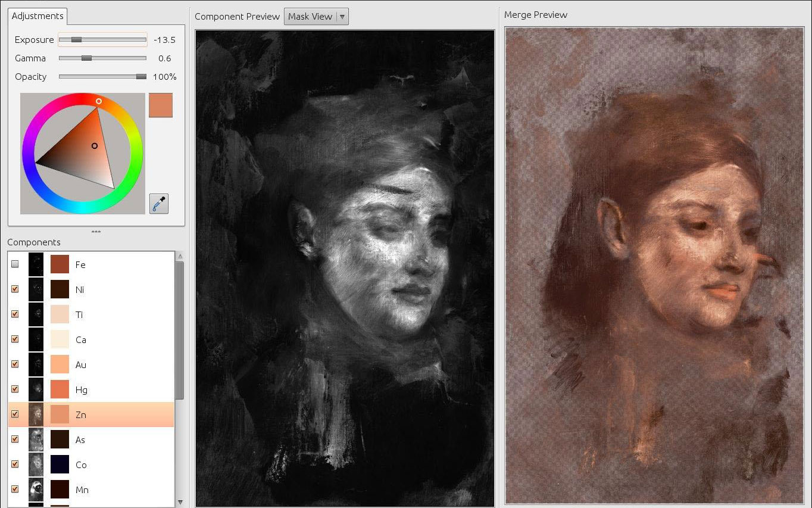The image size is (812, 508).
Task: Click the Gamma slider handle
Action: [86, 58]
